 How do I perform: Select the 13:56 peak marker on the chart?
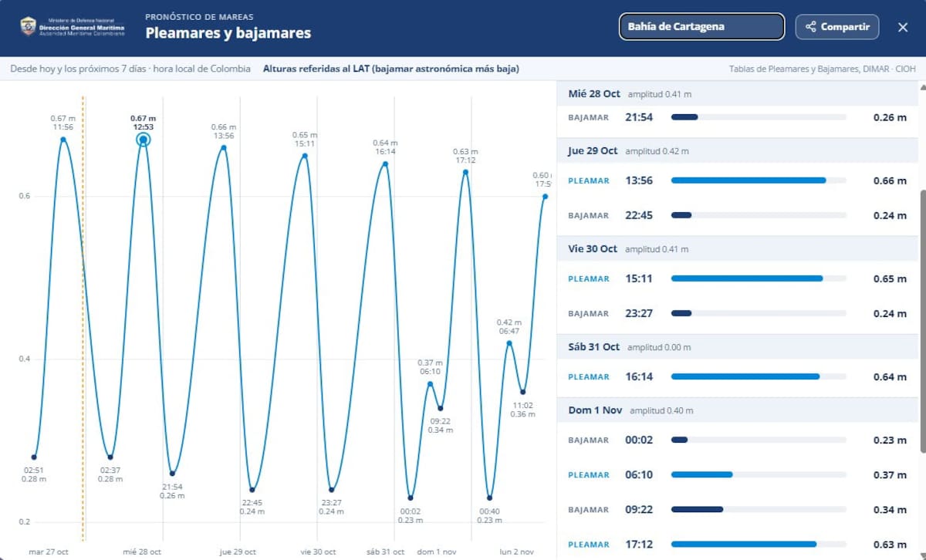(224, 147)
